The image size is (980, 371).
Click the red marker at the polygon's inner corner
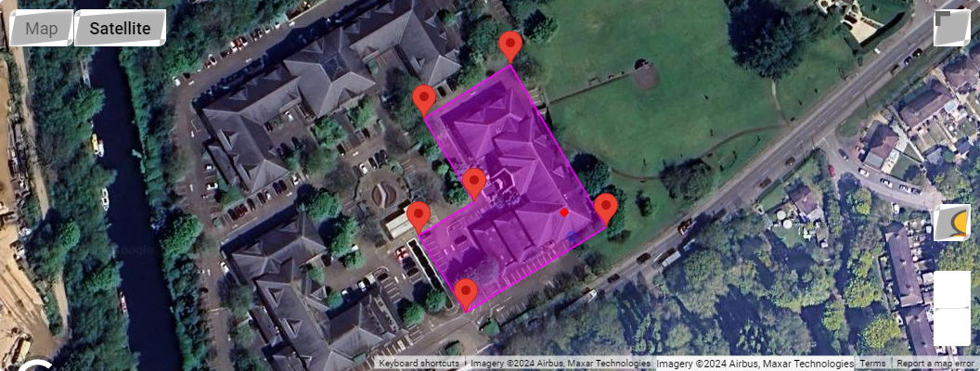tap(474, 185)
